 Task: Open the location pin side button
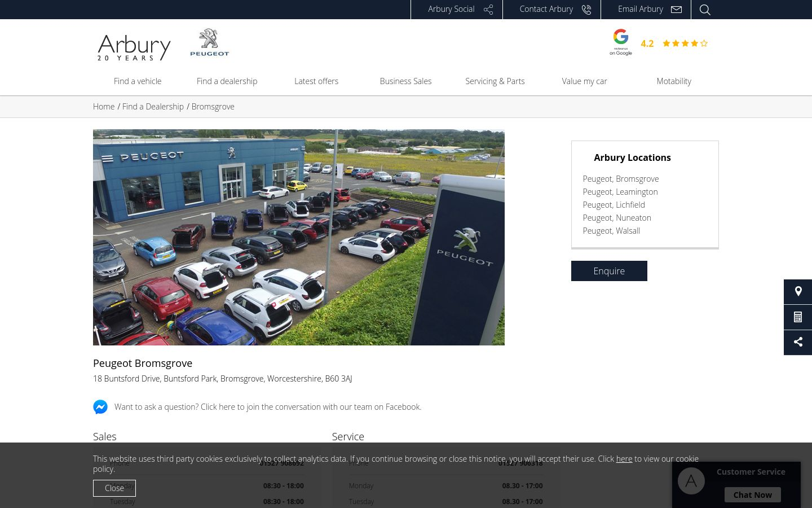(798, 292)
